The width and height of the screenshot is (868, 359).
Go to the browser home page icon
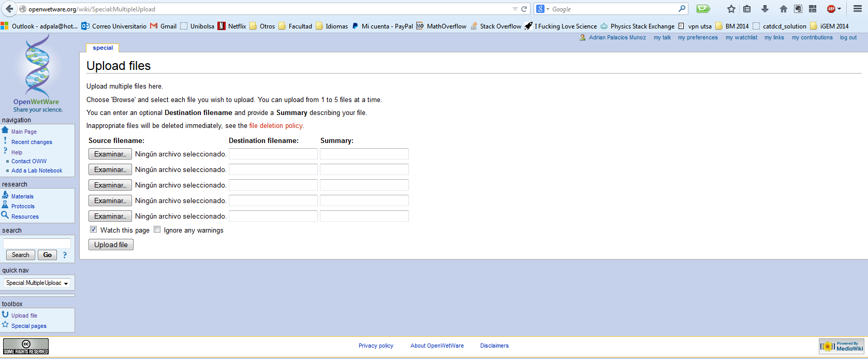pos(783,9)
